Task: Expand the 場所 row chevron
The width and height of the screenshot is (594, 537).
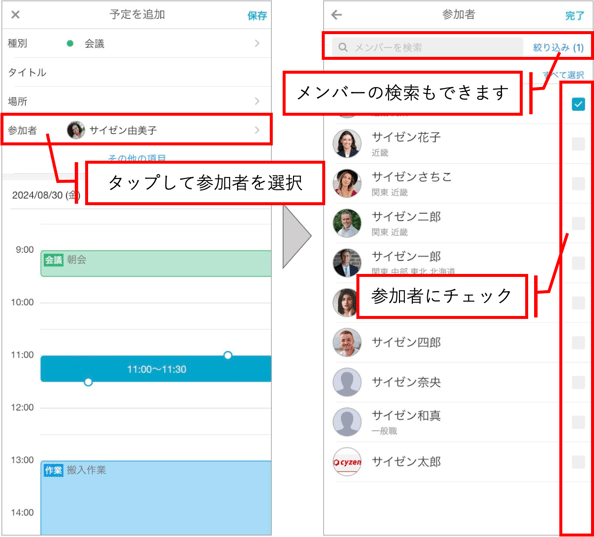Action: point(257,101)
